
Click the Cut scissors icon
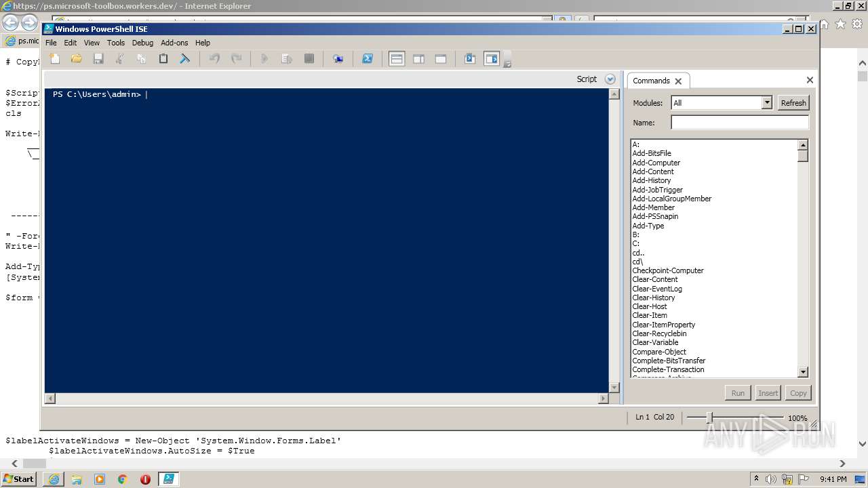tap(120, 59)
